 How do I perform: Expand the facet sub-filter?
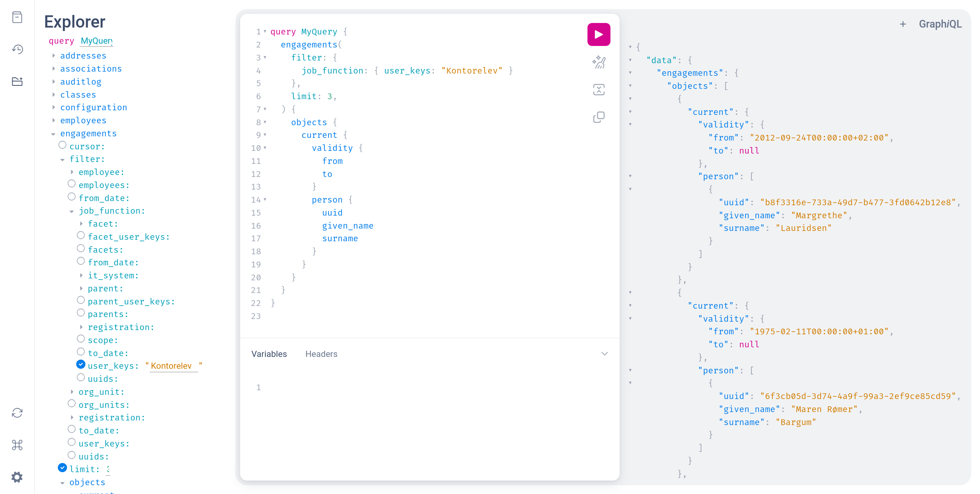coord(81,224)
